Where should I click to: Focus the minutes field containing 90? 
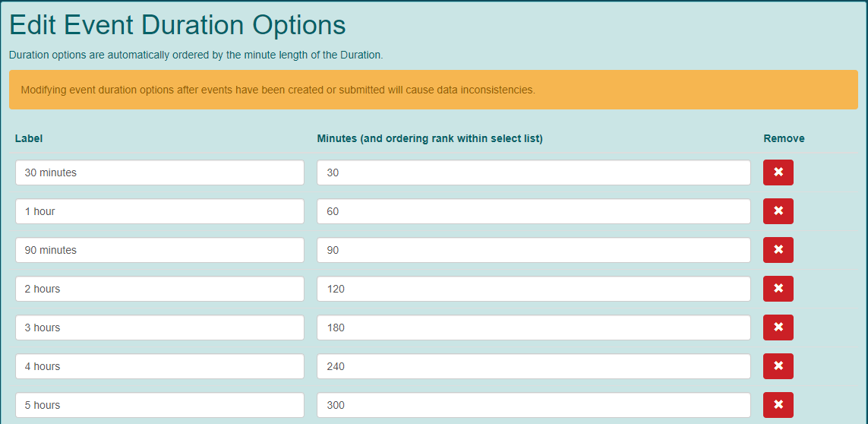[534, 250]
